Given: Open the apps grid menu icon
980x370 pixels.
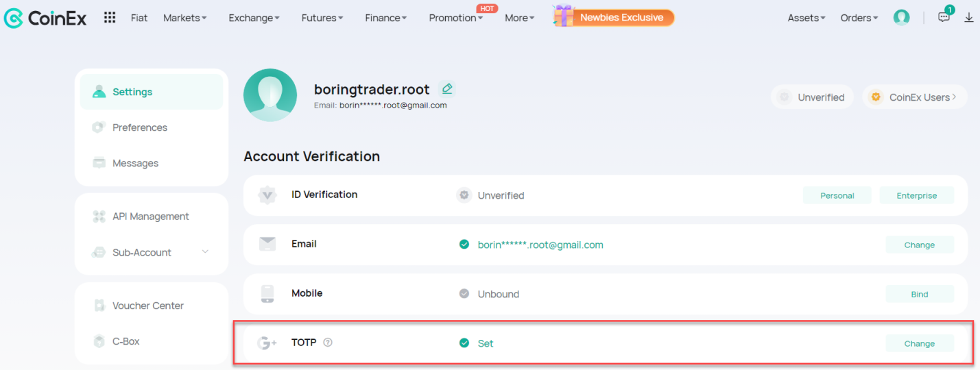Looking at the screenshot, I should [110, 18].
